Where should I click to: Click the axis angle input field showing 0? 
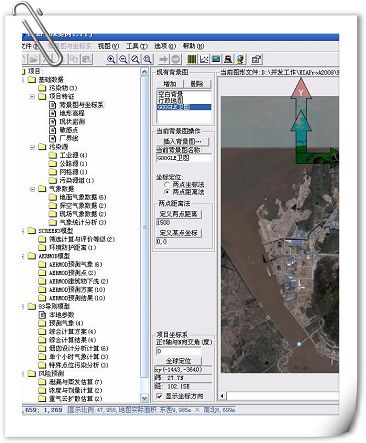click(x=179, y=351)
